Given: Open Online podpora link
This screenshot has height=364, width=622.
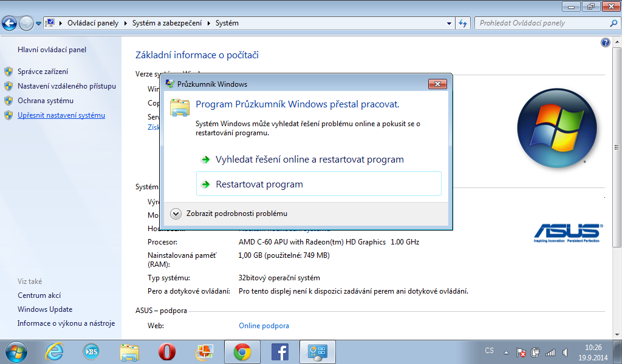Looking at the screenshot, I should (264, 326).
